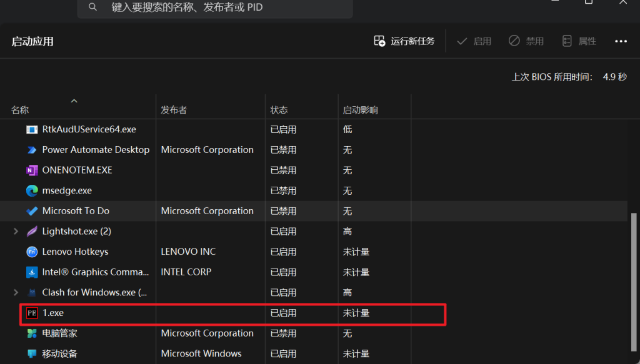Sort by the 状态 column header
640x364 pixels.
pos(279,110)
